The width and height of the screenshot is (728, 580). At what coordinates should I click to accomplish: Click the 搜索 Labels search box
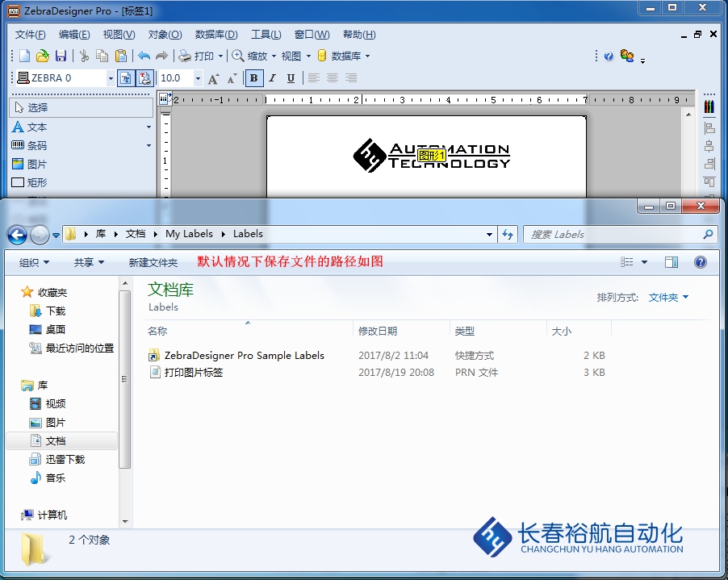(619, 235)
